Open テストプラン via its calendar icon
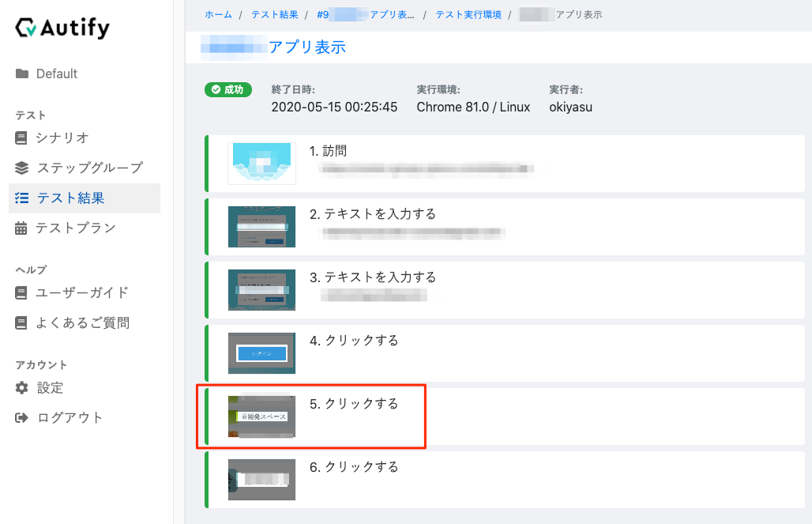Screen dimensions: 812x524 23,228
